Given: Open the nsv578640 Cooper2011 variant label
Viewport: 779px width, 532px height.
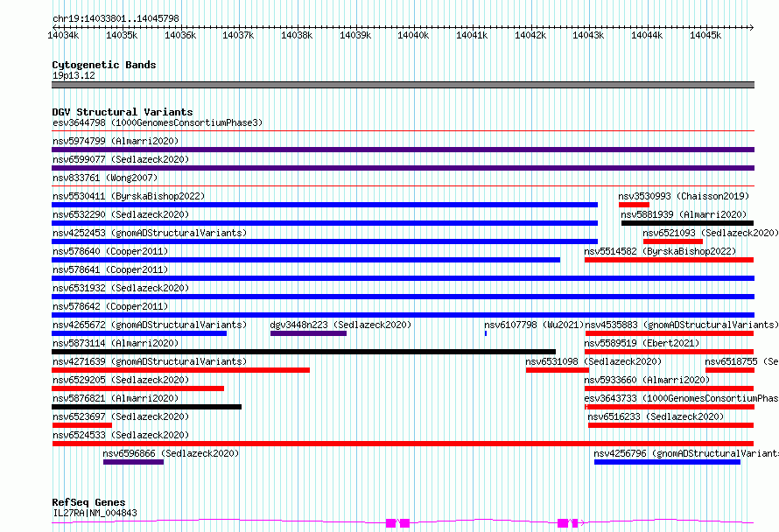Looking at the screenshot, I should point(110,251).
